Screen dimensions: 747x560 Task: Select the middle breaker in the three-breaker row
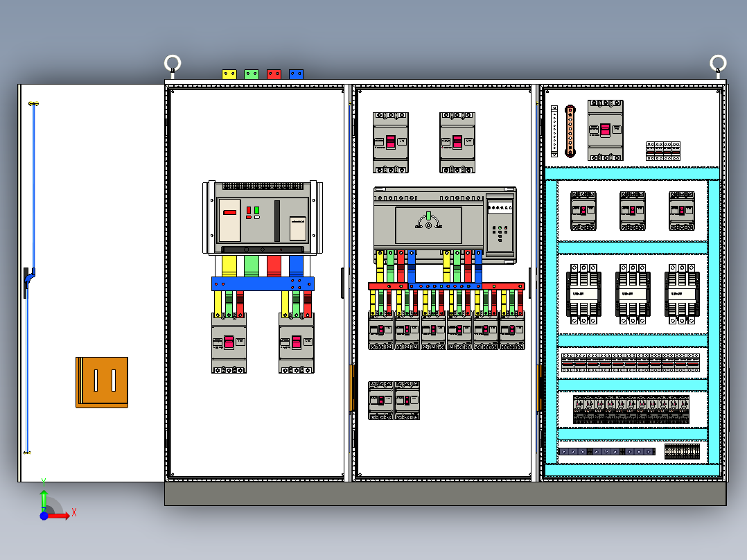coord(633,211)
